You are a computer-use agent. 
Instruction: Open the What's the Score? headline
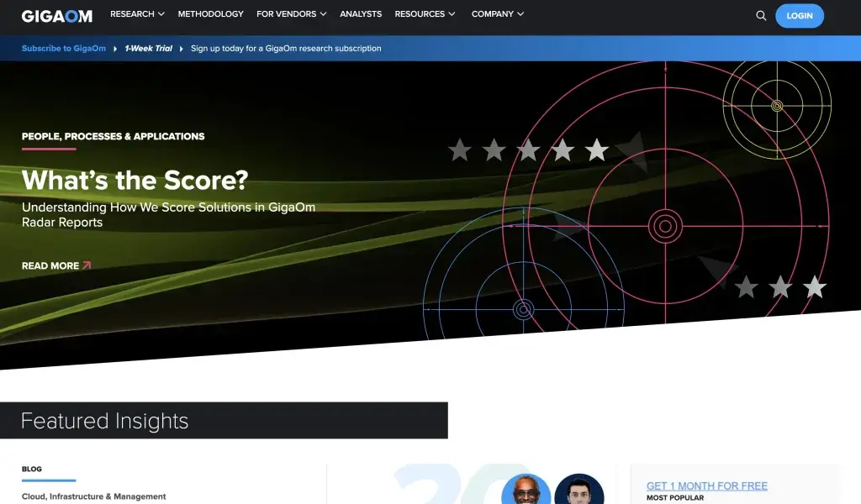135,180
